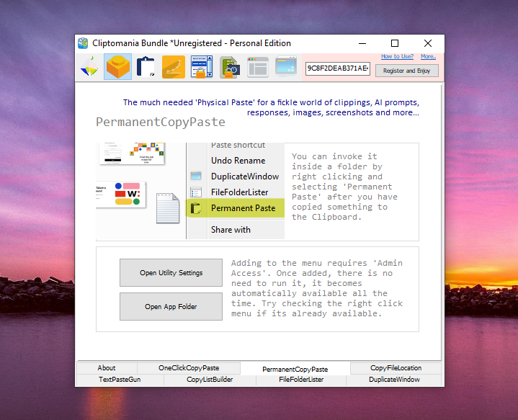
Task: Click the Permanent Paste clipboard icon in preview
Action: [x=195, y=208]
